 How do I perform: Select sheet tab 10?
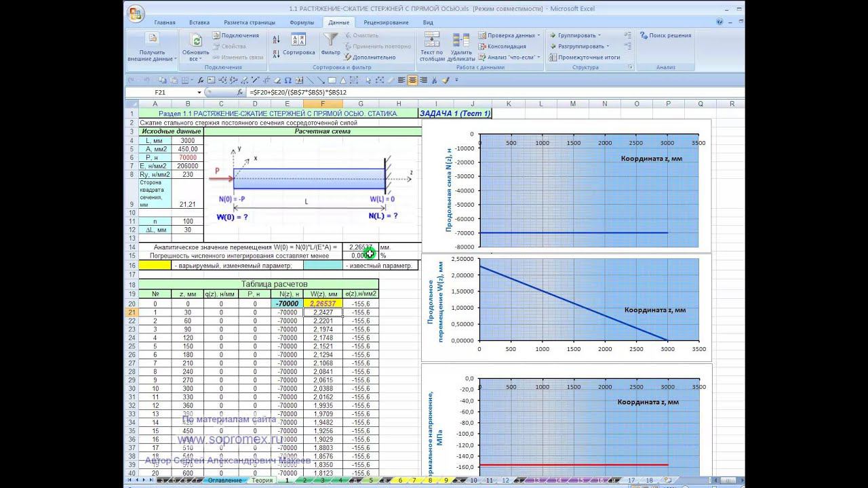coord(473,481)
